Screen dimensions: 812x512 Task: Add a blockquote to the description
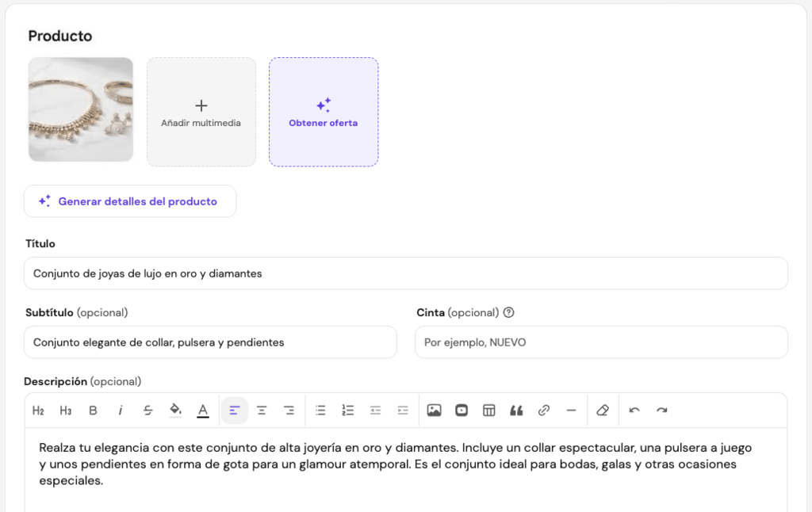[x=516, y=411]
